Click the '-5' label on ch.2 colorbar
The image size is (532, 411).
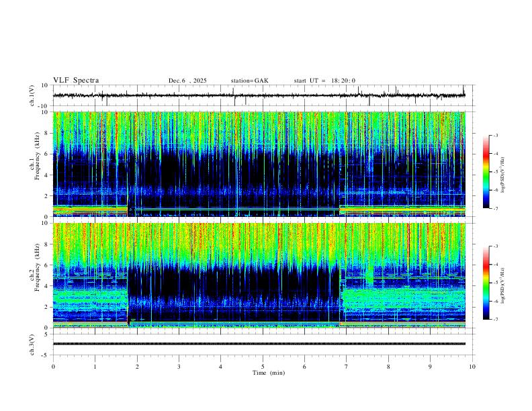tap(496, 283)
